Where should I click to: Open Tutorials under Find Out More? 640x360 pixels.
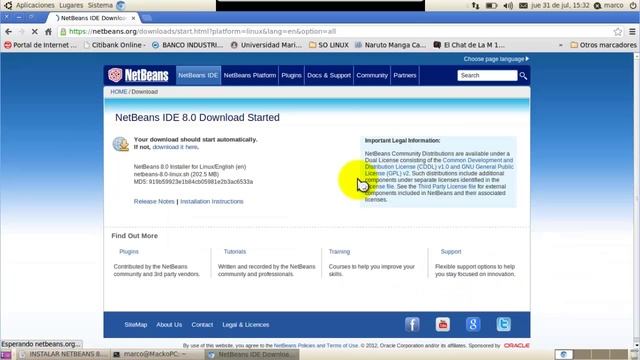(235, 252)
